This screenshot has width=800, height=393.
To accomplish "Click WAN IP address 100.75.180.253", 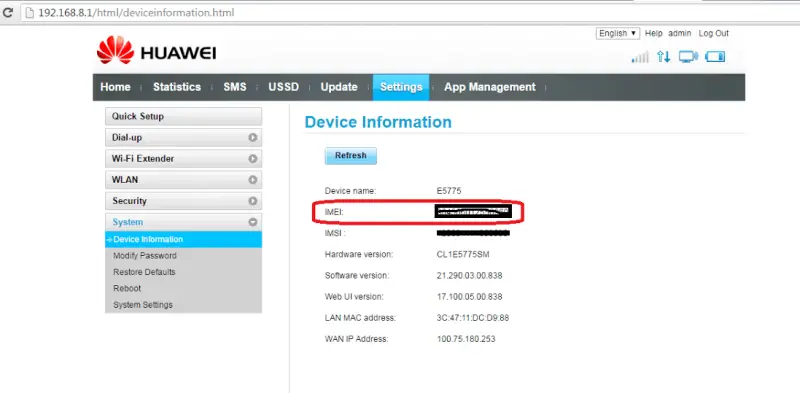I will tap(466, 339).
